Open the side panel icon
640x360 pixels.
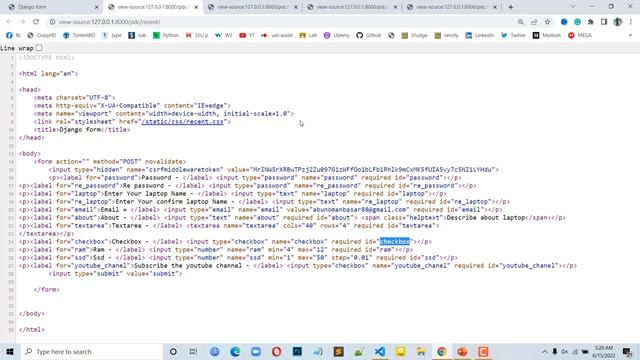604,22
